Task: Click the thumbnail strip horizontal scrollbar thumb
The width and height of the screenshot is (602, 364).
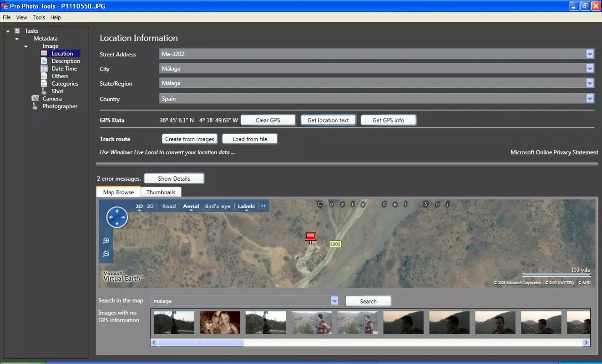Action: pos(201,343)
